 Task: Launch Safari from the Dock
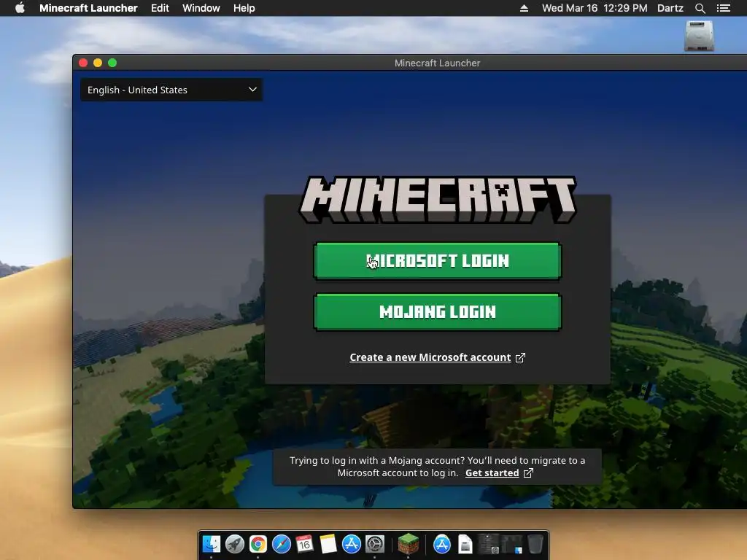(x=281, y=544)
